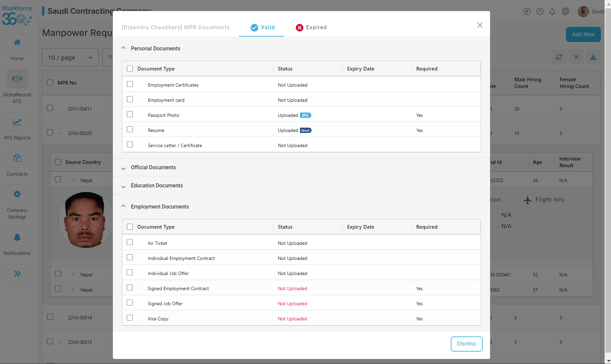Expand sidebar with double-arrow icon

17,273
